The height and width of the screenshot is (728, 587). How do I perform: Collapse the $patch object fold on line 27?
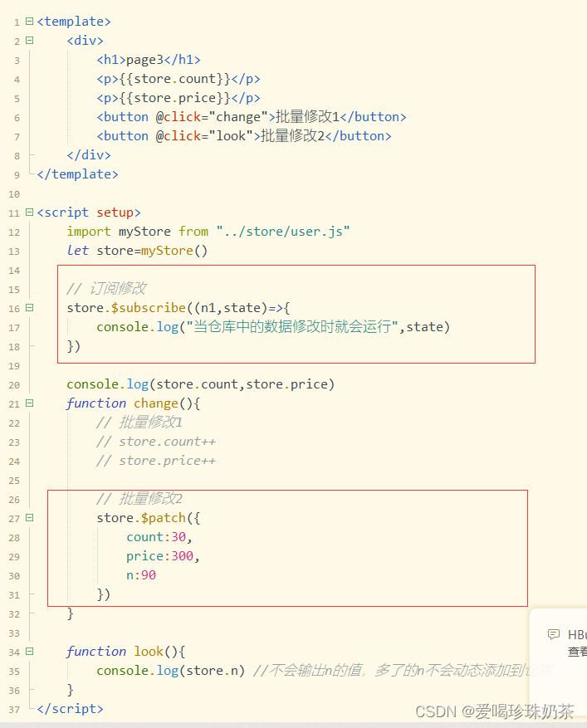pos(29,517)
